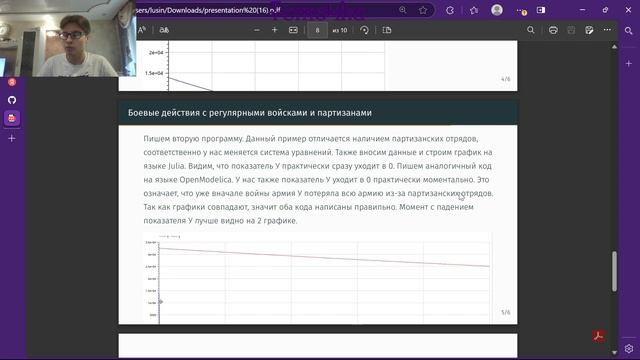
Task: Zoom in with the plus button
Action: pos(274,30)
